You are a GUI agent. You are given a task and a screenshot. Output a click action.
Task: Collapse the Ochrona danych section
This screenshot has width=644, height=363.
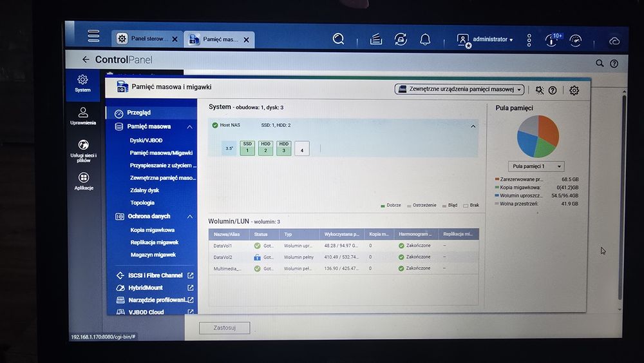pyautogui.click(x=190, y=217)
